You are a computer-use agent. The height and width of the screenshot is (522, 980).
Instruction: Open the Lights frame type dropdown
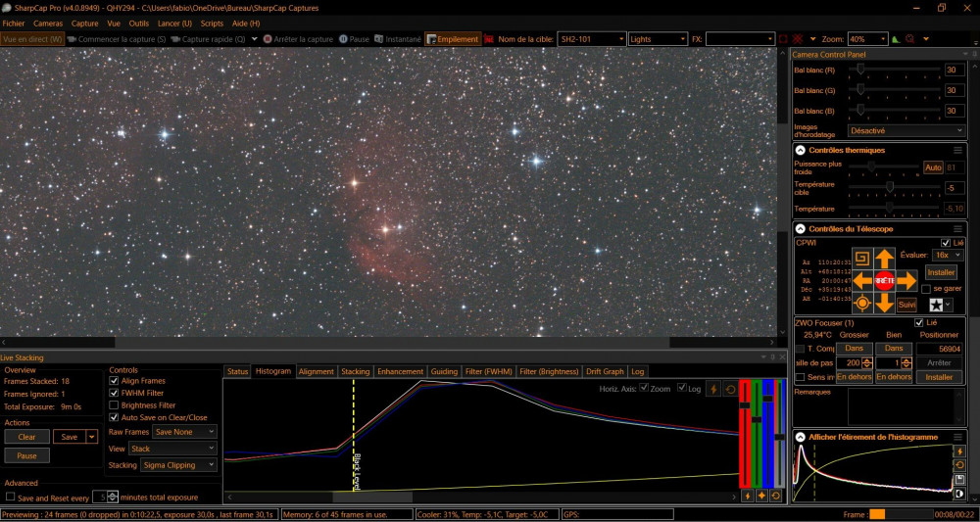(659, 39)
